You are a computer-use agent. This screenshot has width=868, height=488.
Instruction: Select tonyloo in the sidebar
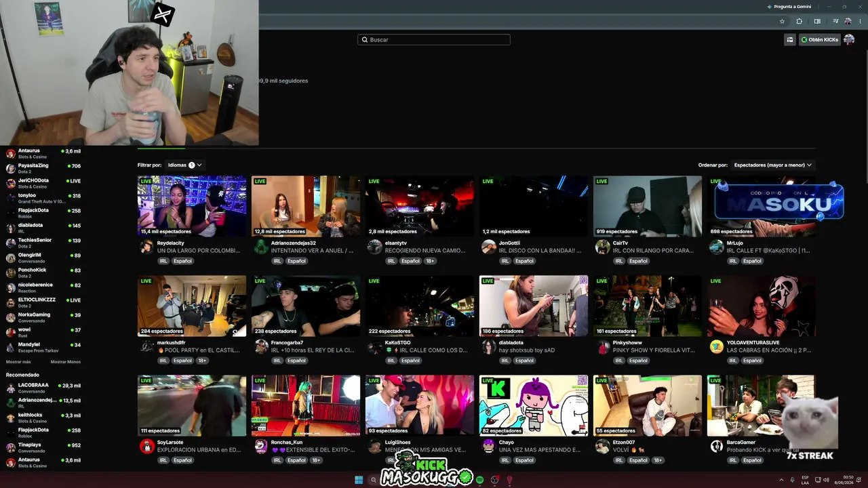[43, 198]
